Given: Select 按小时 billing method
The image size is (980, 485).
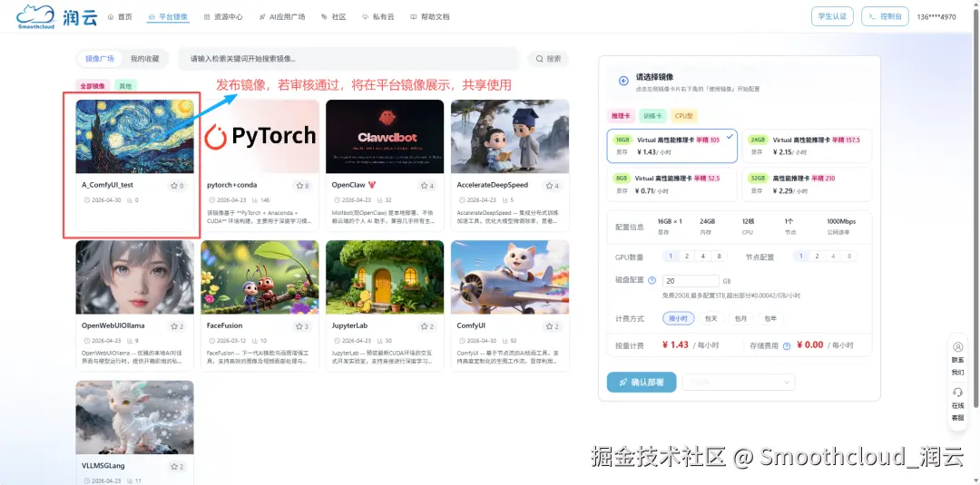Looking at the screenshot, I should [678, 318].
